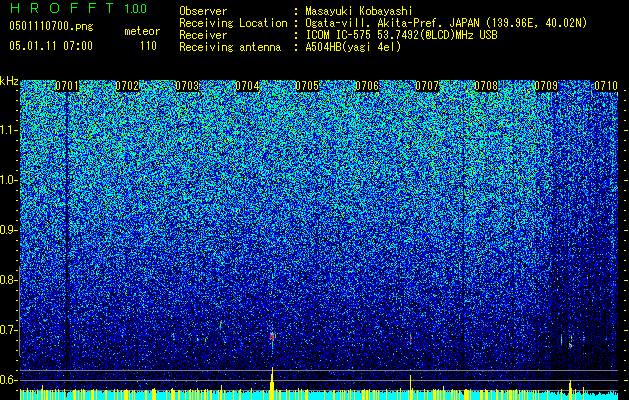Click the Receiving antenna label

tap(230, 47)
